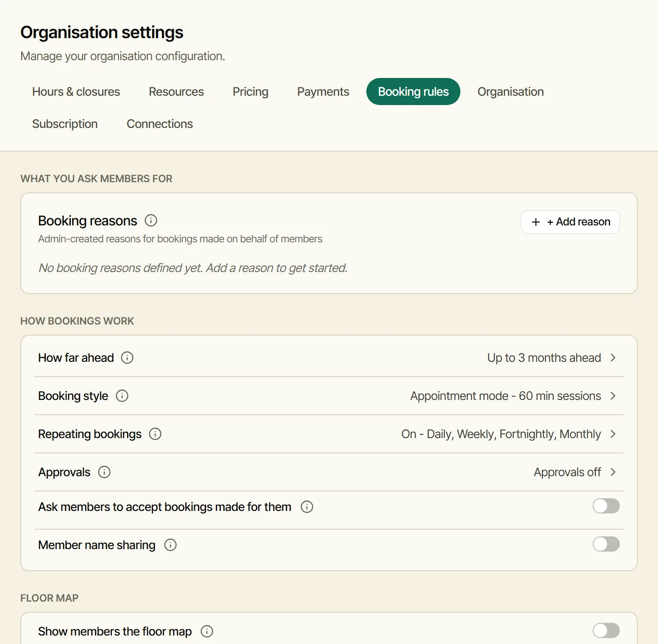Switch to Hours & closures tab
The height and width of the screenshot is (644, 658).
click(x=76, y=92)
